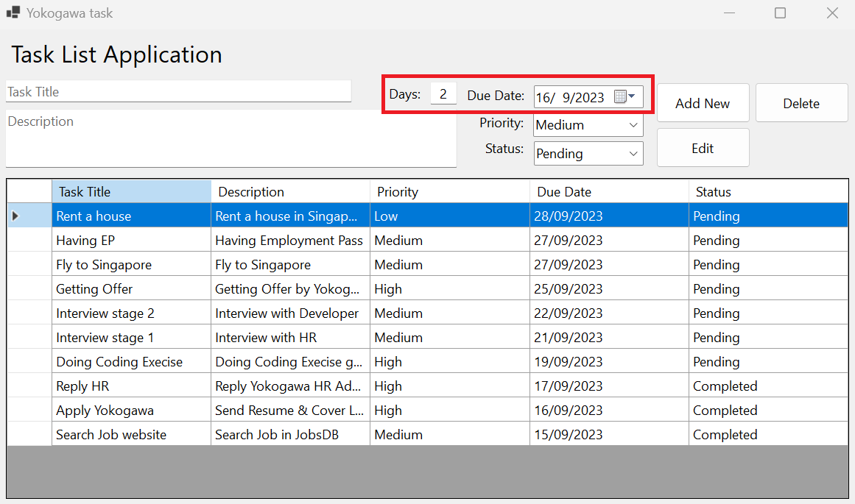Screen dimensions: 855x504
Task: Select the Apply Yokogawa task row
Action: tap(131, 410)
